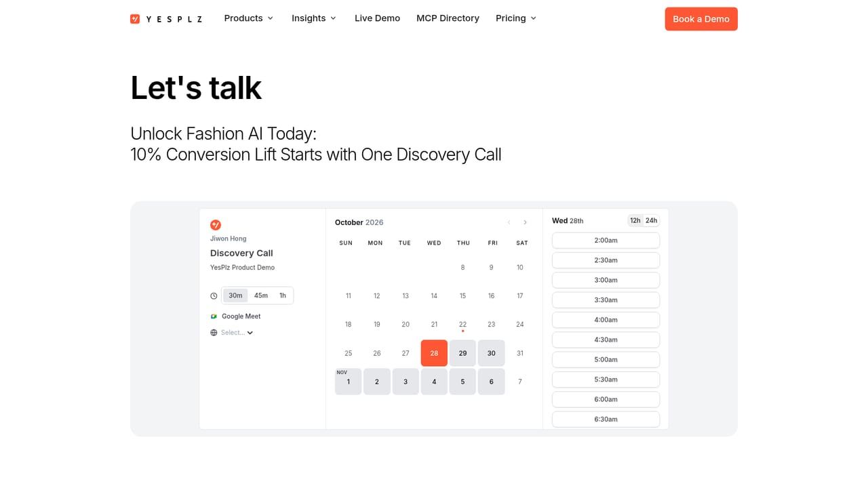Select November 3 on calendar
The image size is (868, 488).
coord(406,382)
